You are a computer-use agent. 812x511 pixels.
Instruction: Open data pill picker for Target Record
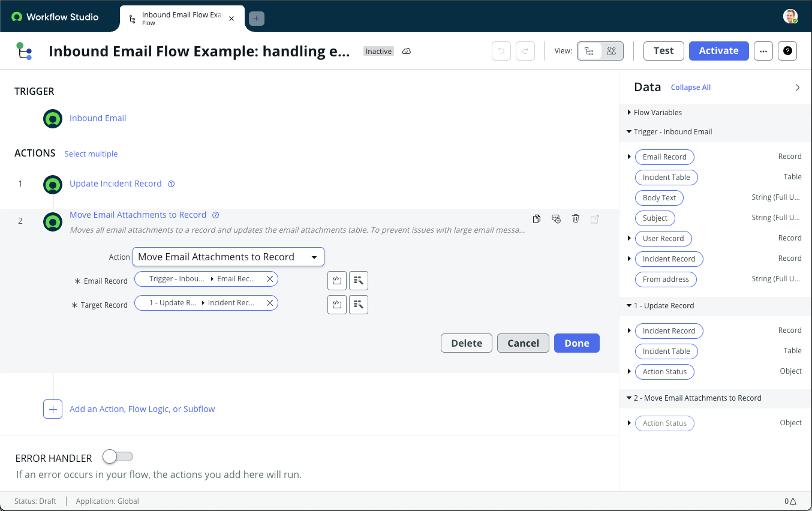[x=359, y=304]
